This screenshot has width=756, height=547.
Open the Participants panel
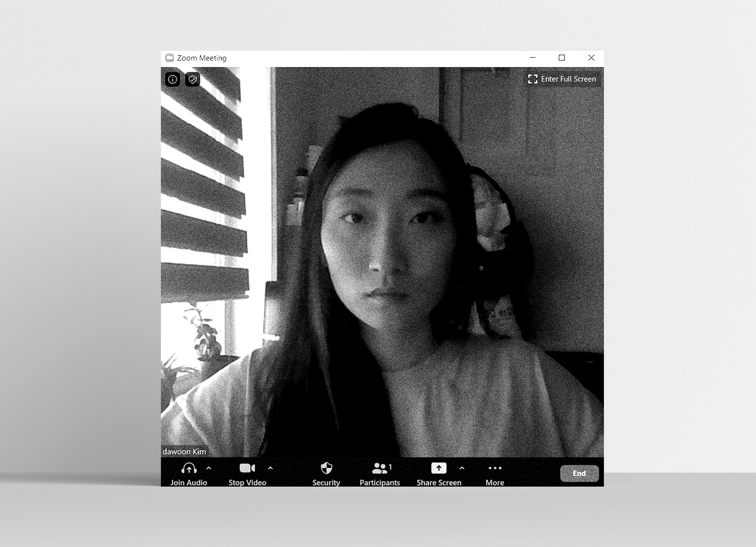point(380,474)
